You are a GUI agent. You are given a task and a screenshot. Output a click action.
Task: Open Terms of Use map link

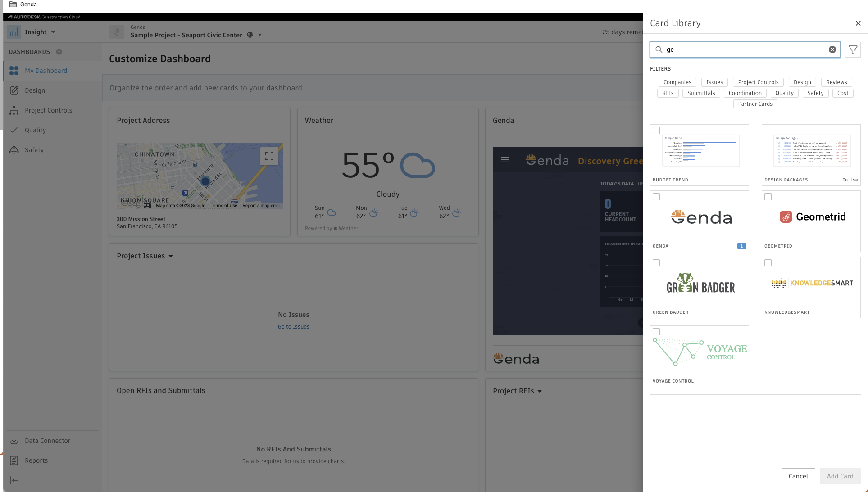coord(224,206)
